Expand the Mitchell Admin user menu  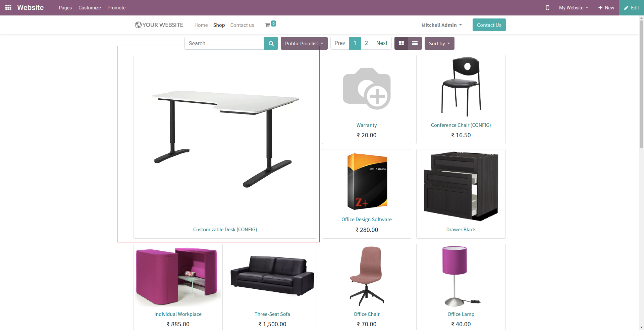(441, 25)
